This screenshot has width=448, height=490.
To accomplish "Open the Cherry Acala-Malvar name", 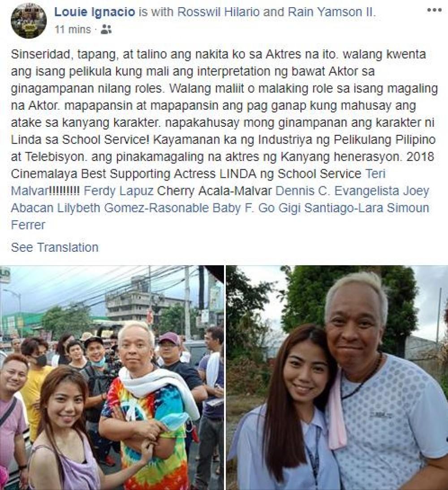I will (214, 191).
